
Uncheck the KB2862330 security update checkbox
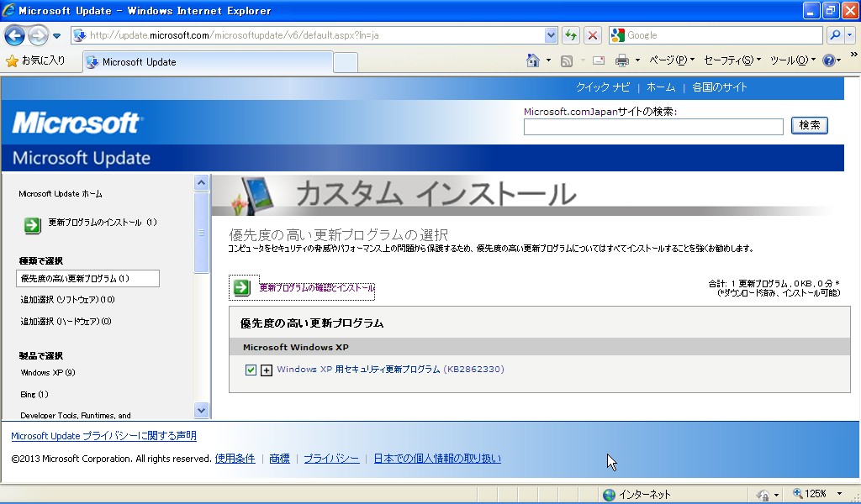pyautogui.click(x=251, y=370)
